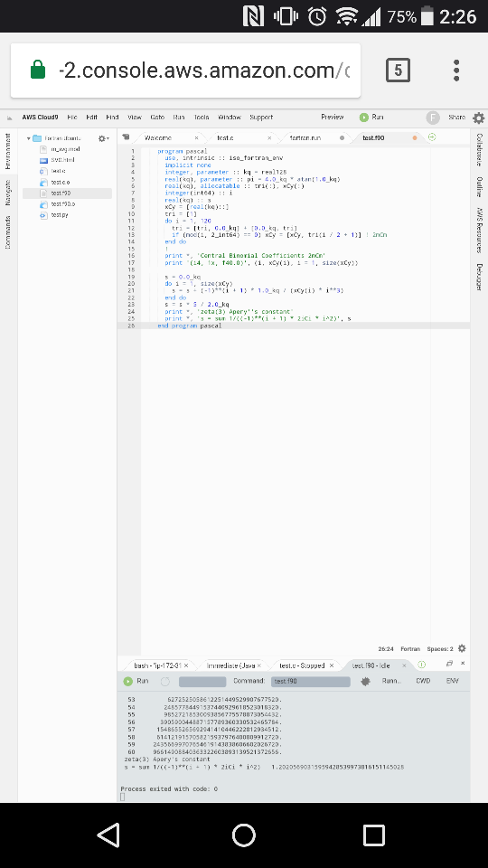The width and height of the screenshot is (488, 868).
Task: Toggle the debugger bug icon
Action: tap(365, 682)
